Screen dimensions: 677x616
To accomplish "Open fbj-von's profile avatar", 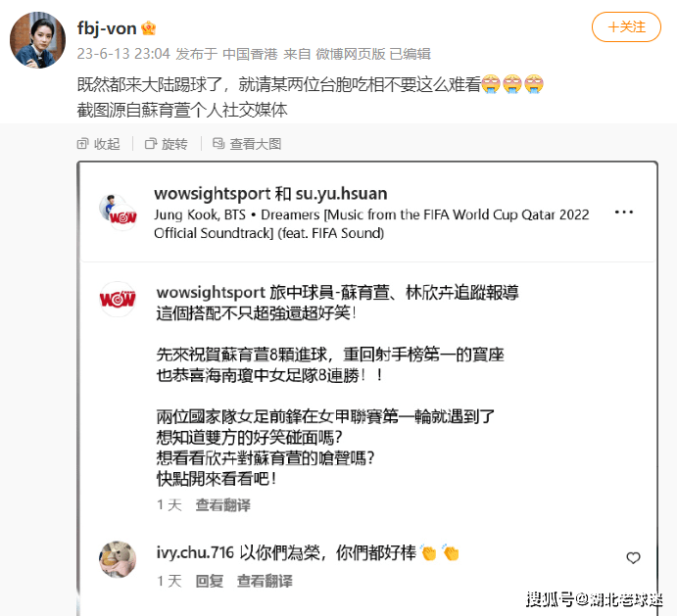I will [x=38, y=40].
